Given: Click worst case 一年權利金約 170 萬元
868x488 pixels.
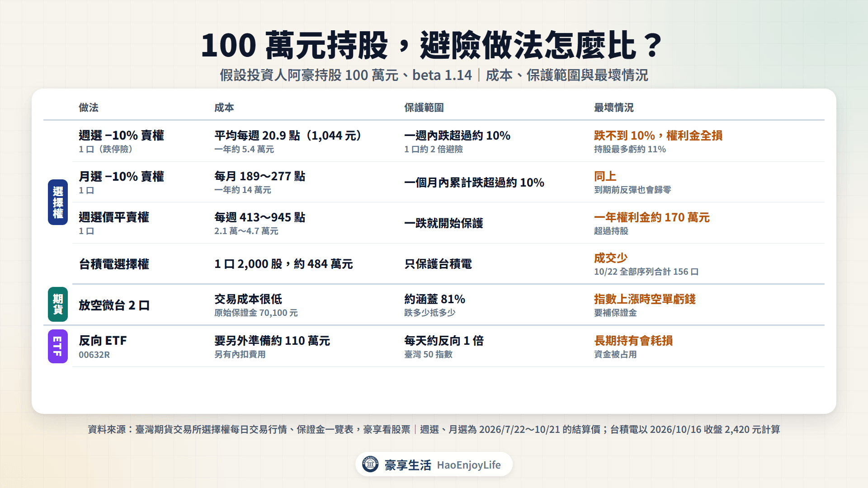Looking at the screenshot, I should click(x=652, y=217).
